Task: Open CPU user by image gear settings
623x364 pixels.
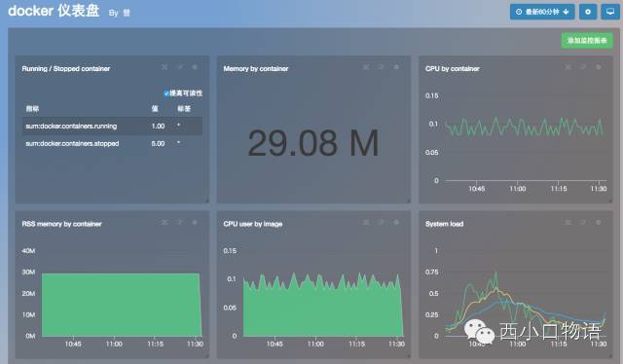Action: [x=396, y=222]
